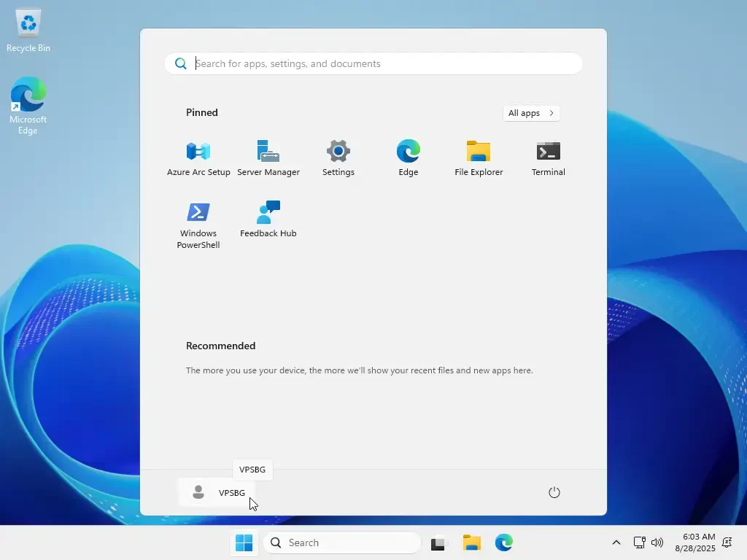Click the Start menu power button

coord(554,492)
